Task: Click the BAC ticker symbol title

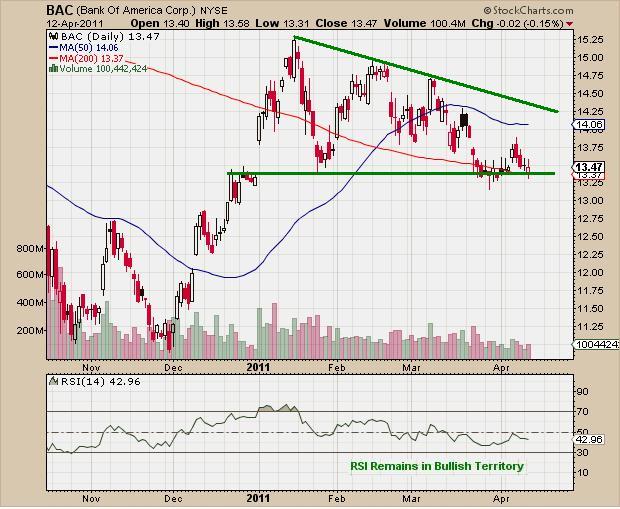Action: point(59,10)
